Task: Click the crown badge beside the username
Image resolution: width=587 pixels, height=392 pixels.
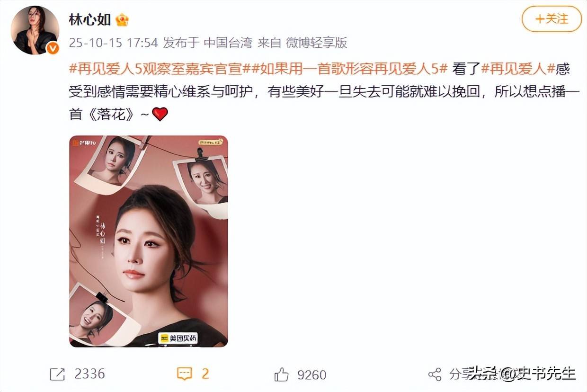Action: click(x=122, y=20)
